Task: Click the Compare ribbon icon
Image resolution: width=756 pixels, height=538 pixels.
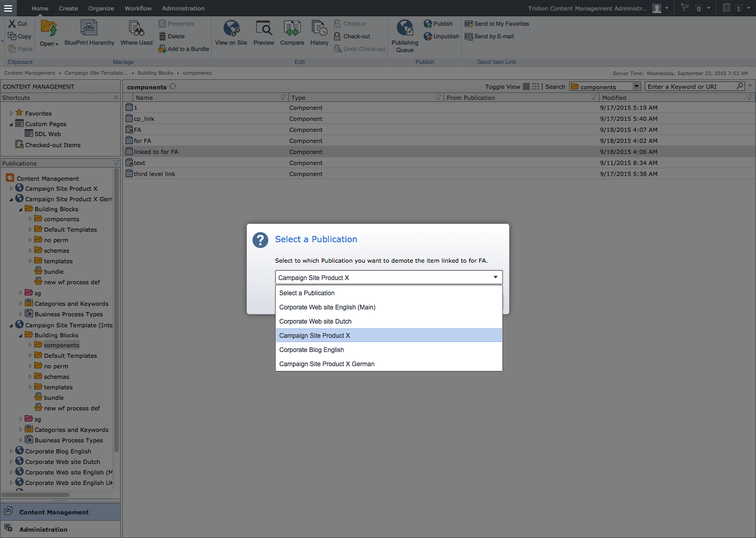Action: [x=292, y=28]
